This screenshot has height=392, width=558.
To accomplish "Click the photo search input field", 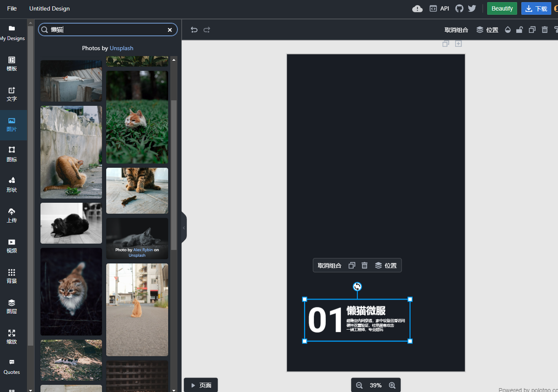I will tap(107, 30).
